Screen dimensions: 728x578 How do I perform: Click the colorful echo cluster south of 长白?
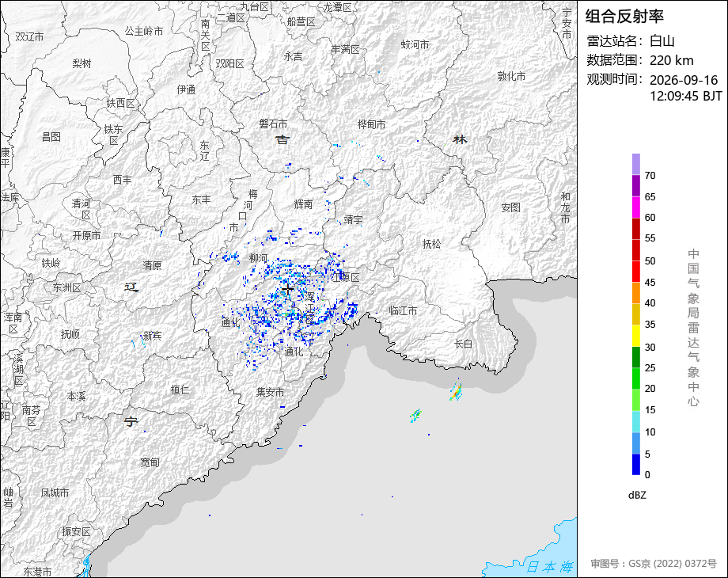(456, 390)
